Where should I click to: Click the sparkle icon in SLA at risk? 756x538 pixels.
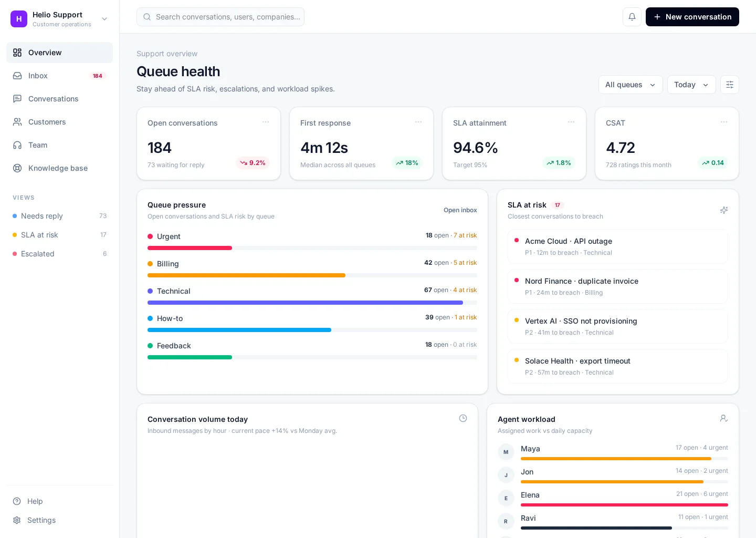click(724, 210)
